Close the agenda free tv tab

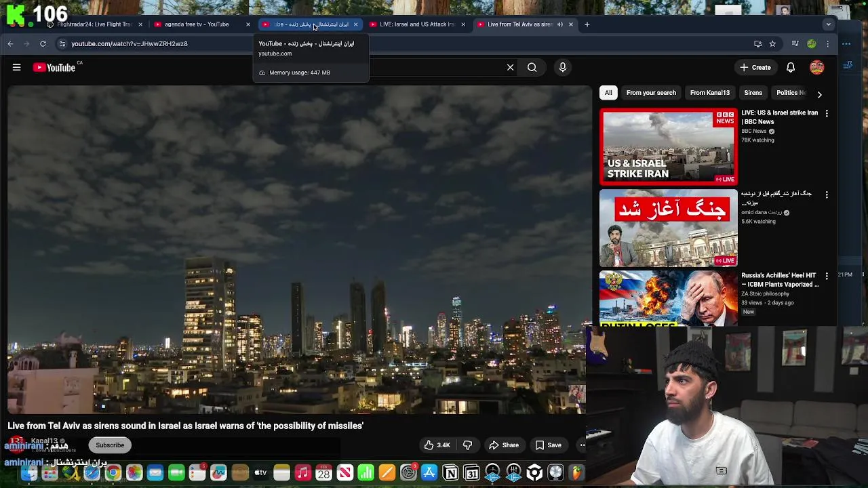pos(248,24)
